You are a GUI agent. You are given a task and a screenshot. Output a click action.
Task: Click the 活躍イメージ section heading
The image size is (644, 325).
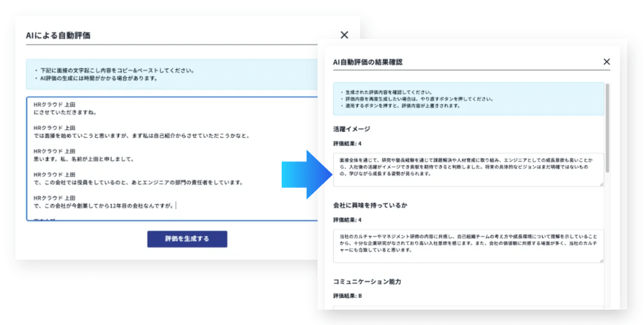point(351,129)
